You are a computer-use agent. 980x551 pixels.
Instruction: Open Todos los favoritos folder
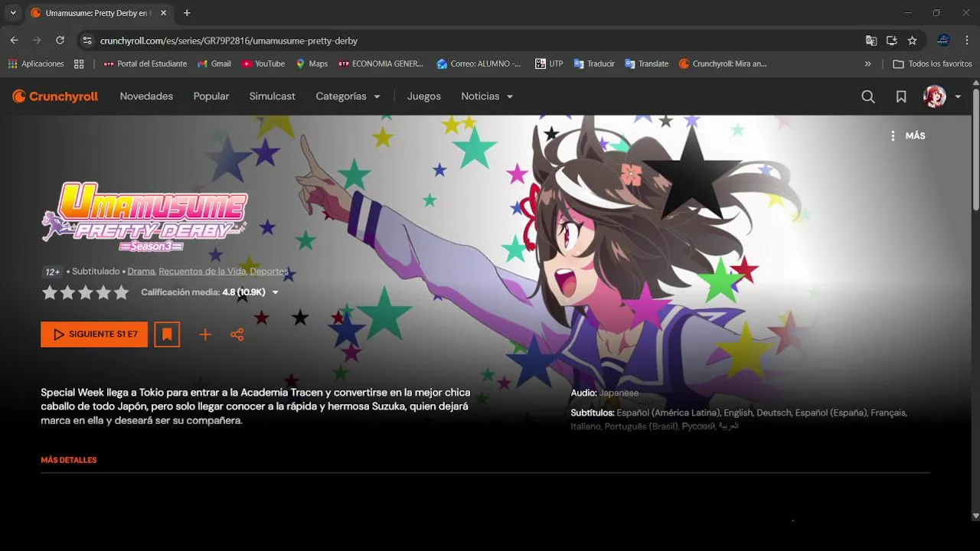click(x=933, y=64)
